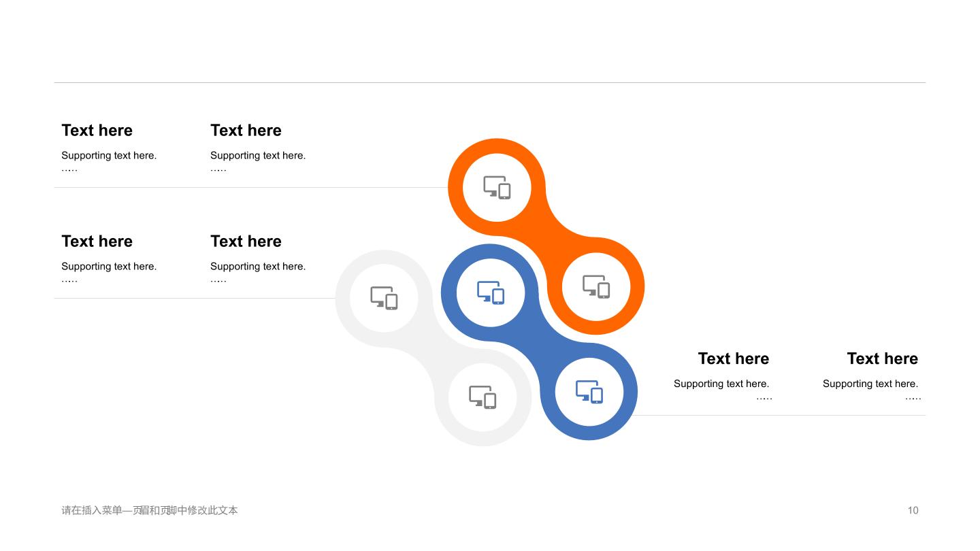Select the blue device icon in bottom blue circle
Image resolution: width=980 pixels, height=551 pixels.
click(589, 392)
